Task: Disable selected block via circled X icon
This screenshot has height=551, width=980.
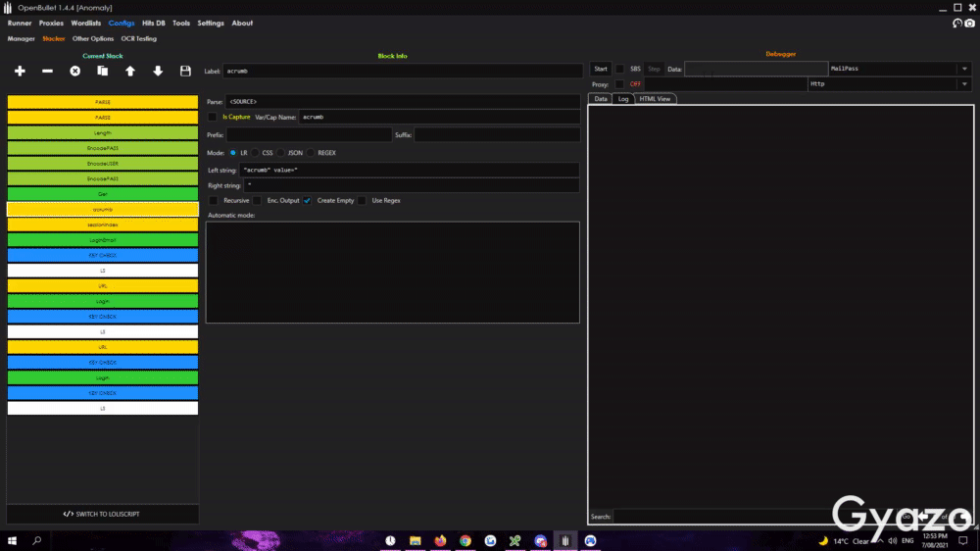Action: 75,72
